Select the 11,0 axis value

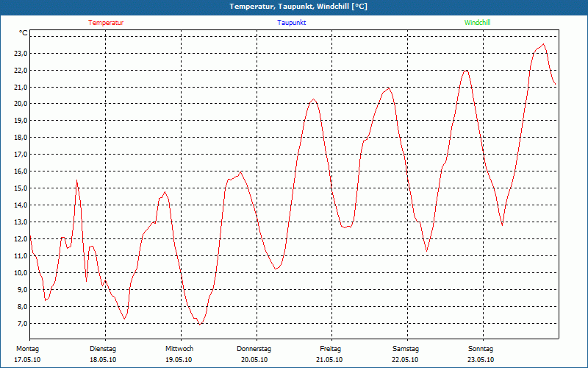pos(21,255)
